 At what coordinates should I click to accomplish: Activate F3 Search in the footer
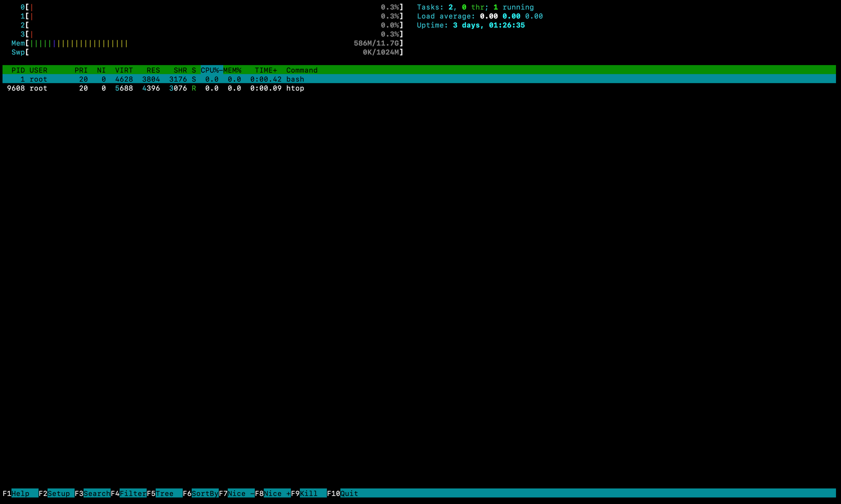click(93, 493)
